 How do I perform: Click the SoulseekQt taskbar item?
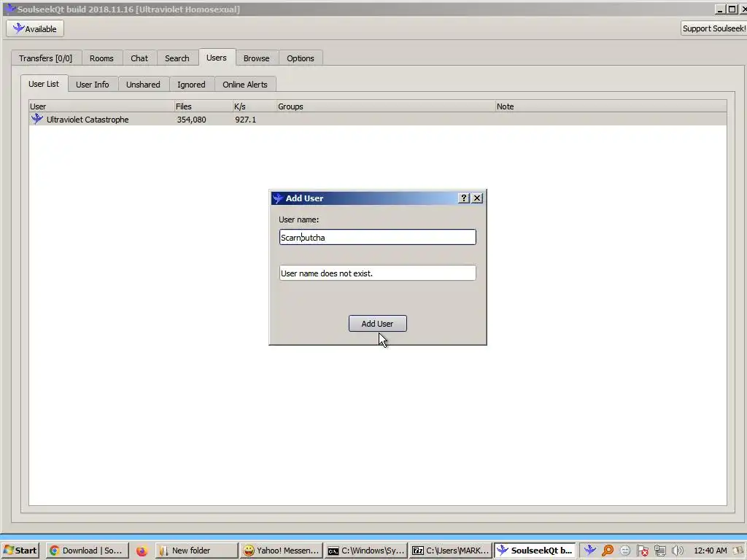point(535,551)
